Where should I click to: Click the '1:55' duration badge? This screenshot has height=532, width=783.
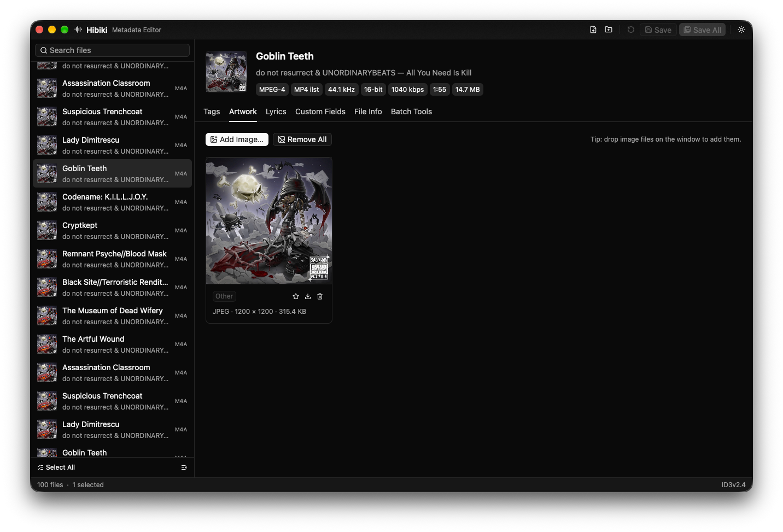440,90
